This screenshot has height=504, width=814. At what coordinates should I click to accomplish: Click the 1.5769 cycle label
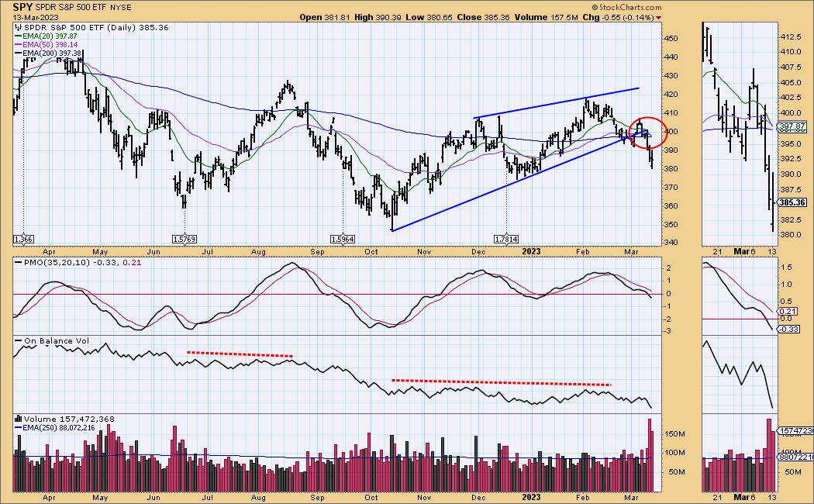(185, 240)
